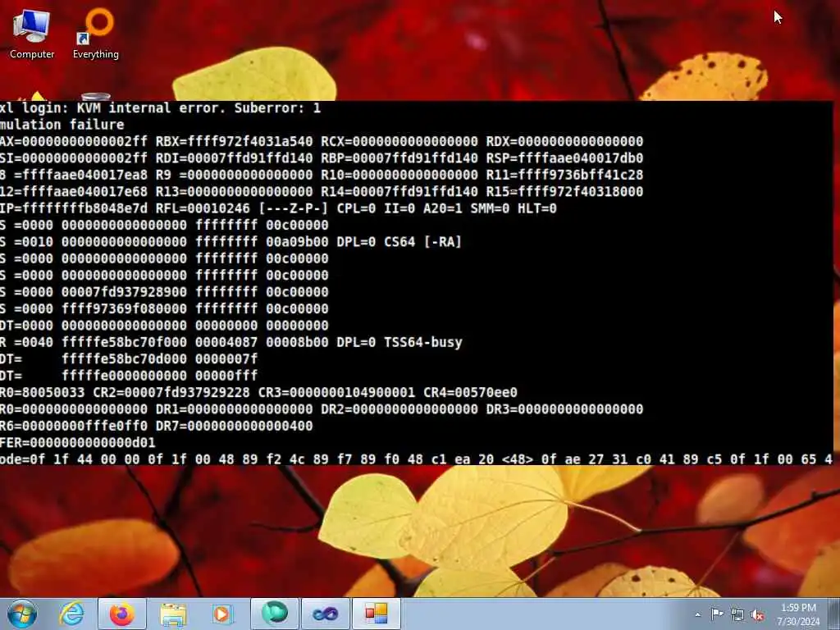
Task: Click the blue infinity-loop taskbar app
Action: [x=325, y=614]
